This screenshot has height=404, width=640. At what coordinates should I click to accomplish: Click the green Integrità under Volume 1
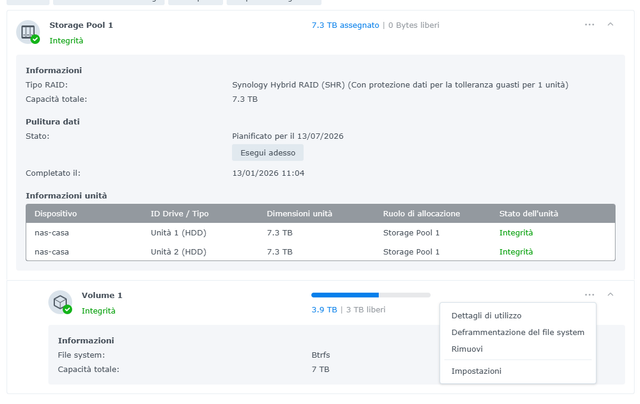point(98,311)
